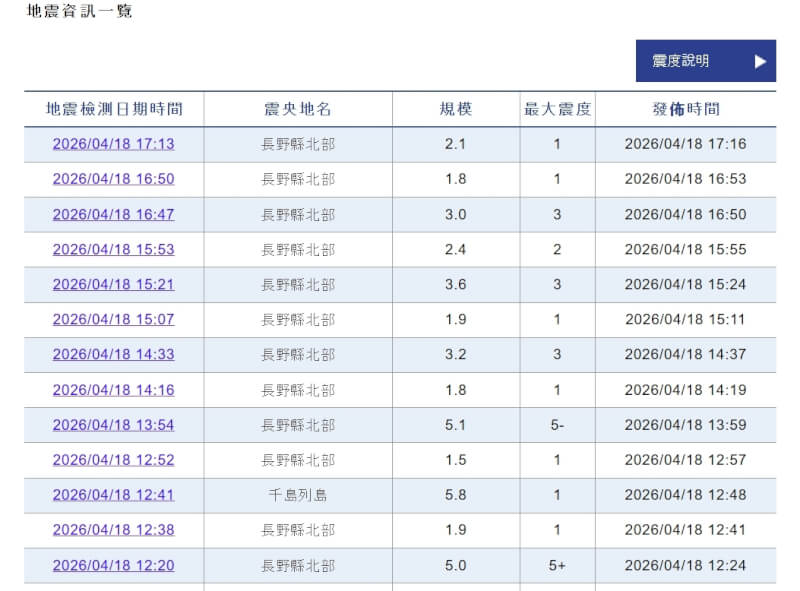Open earthquake details for 2026/04/18 17:13
Screen dimensions: 800x591
point(113,144)
